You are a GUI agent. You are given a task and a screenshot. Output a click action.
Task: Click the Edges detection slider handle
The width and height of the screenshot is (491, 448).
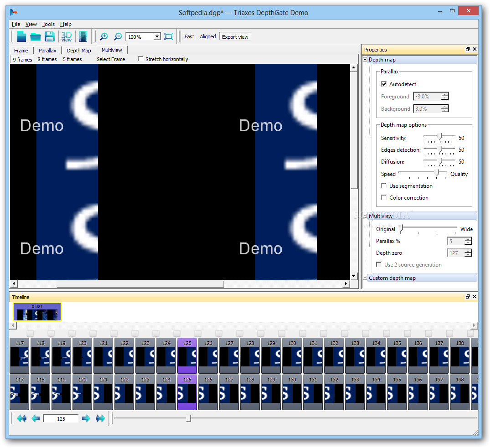pyautogui.click(x=440, y=149)
